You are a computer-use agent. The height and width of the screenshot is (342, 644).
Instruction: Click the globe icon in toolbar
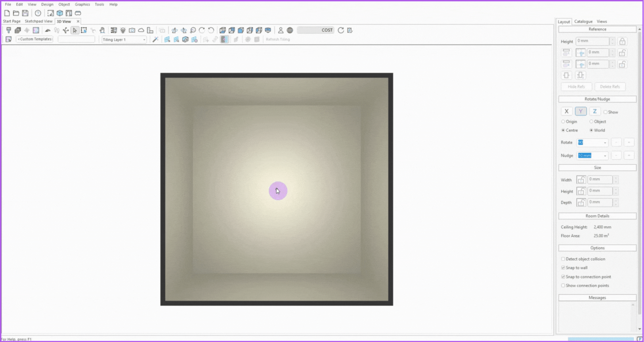coord(290,30)
